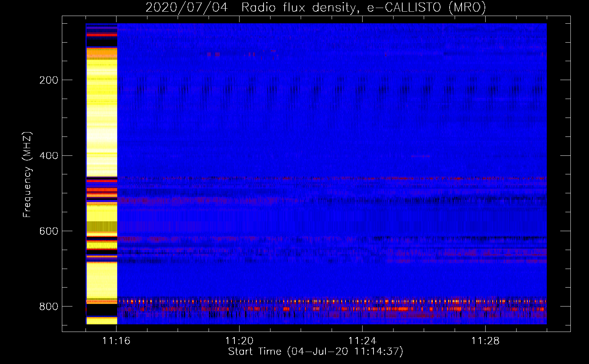Click the 200 frequency tick label
The width and height of the screenshot is (589, 364).
pos(49,80)
